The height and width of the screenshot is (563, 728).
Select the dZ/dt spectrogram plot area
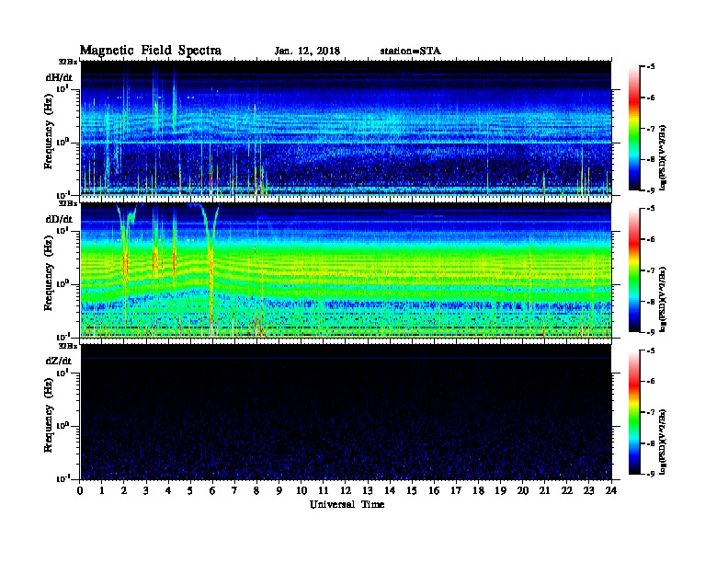347,412
